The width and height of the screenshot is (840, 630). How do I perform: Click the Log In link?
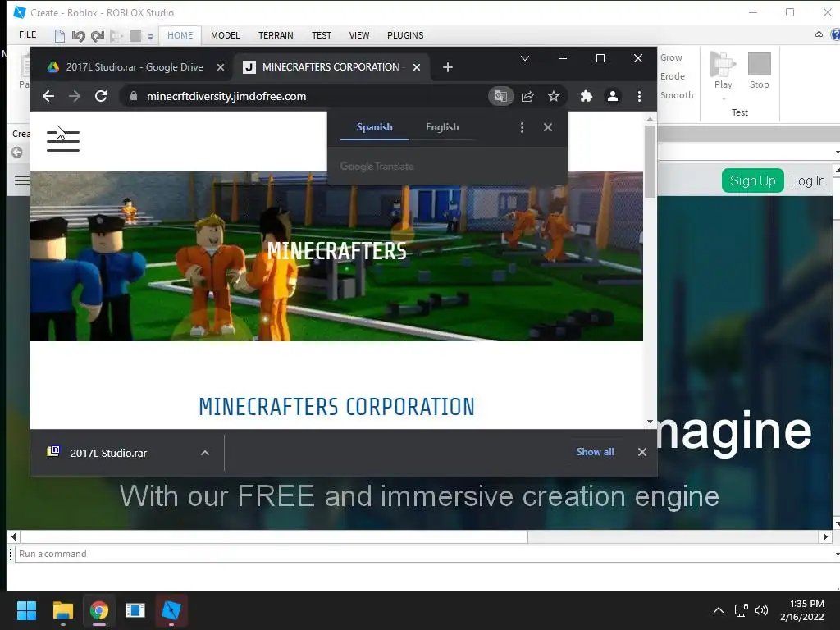pyautogui.click(x=807, y=181)
